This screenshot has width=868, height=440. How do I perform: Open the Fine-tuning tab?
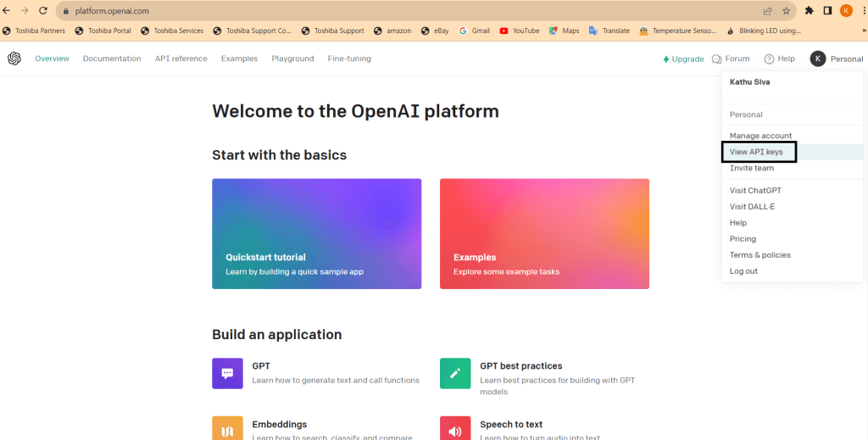(349, 58)
